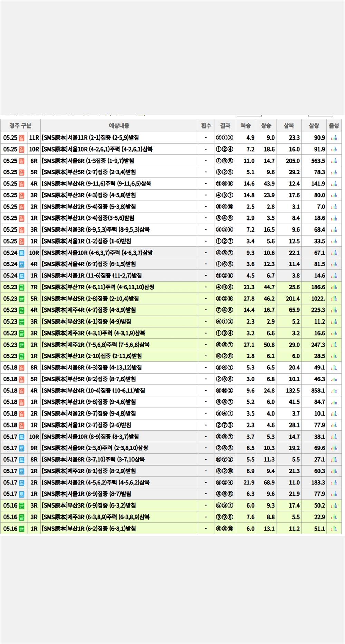
Task: Select the 50.8 쌍승 value
Action: pos(269,345)
